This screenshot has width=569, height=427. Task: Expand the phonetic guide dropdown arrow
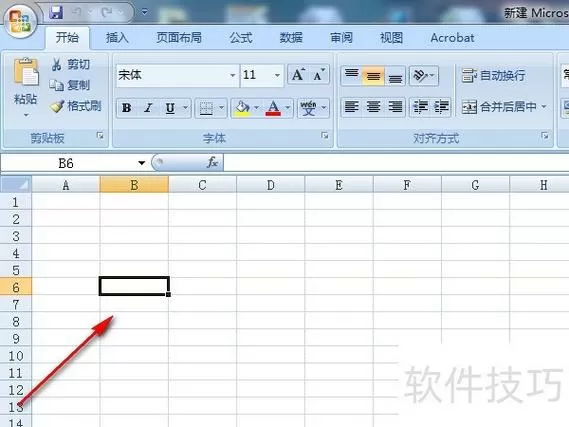point(324,107)
